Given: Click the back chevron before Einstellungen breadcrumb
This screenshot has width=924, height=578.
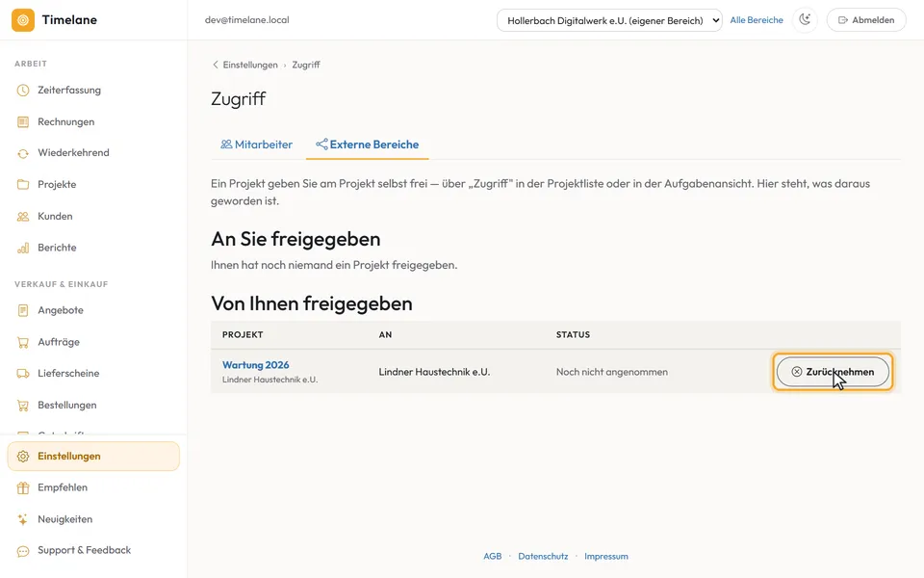Looking at the screenshot, I should pyautogui.click(x=215, y=65).
